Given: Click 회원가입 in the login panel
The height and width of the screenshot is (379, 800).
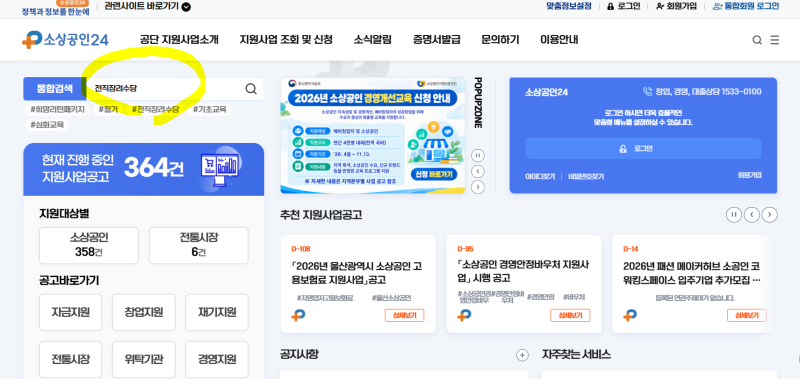Looking at the screenshot, I should point(749,175).
